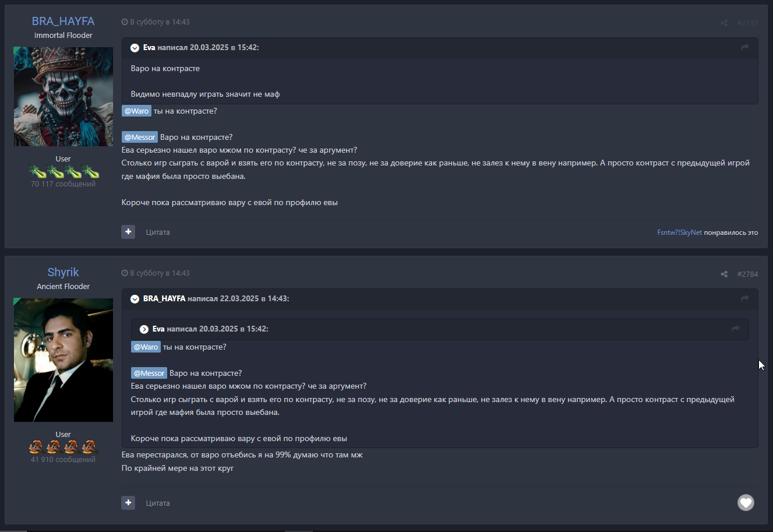
Task: Click Цитата button under Shyrik's post
Action: tap(158, 503)
